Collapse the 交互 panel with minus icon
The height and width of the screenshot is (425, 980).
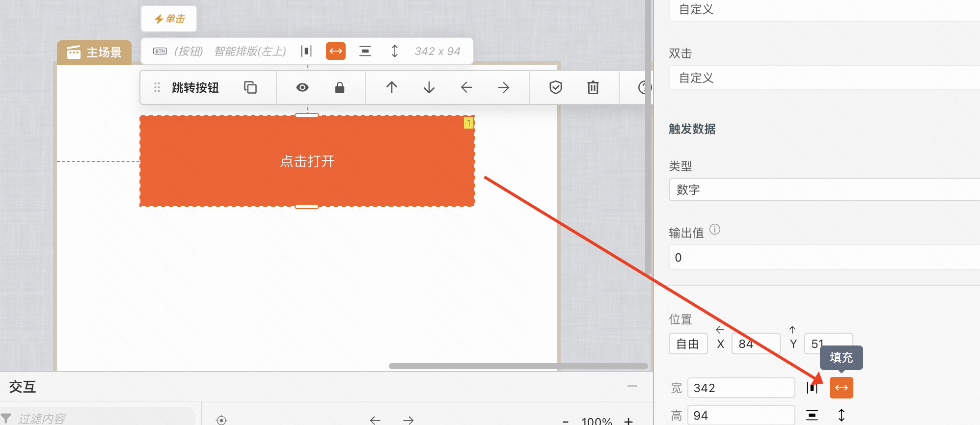pyautogui.click(x=632, y=386)
